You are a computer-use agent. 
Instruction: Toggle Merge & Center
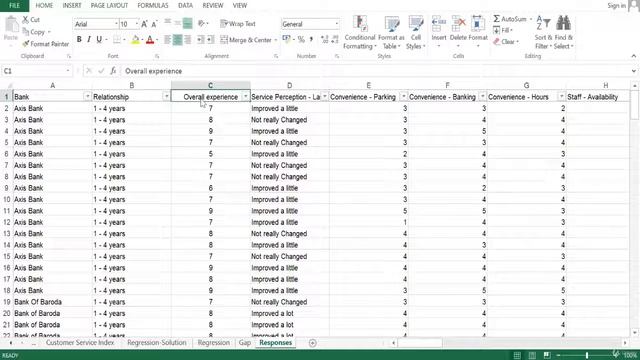tap(247, 40)
